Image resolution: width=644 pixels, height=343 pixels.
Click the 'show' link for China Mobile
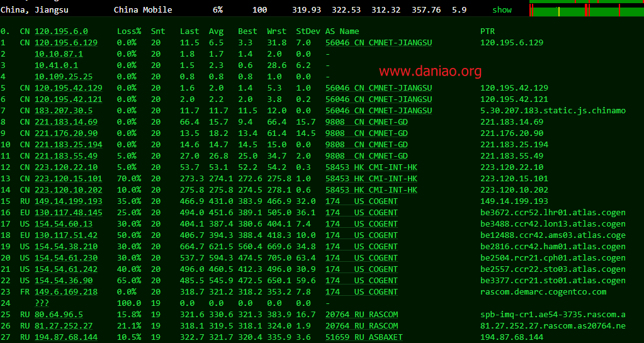(x=502, y=10)
